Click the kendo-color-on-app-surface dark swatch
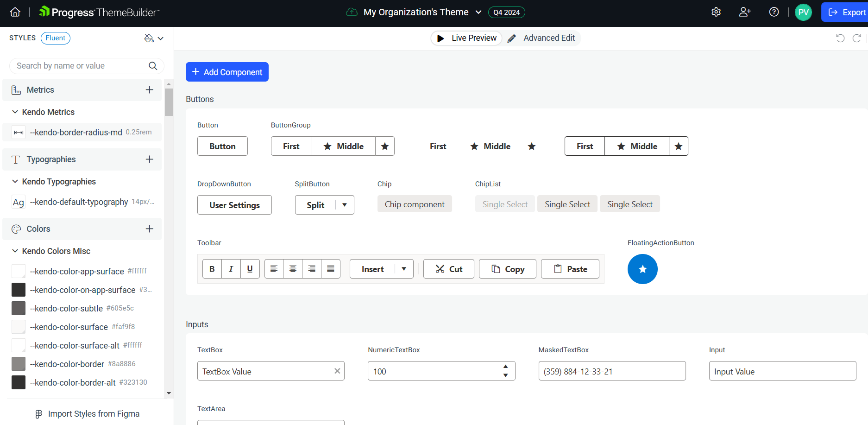The image size is (868, 425). point(19,290)
